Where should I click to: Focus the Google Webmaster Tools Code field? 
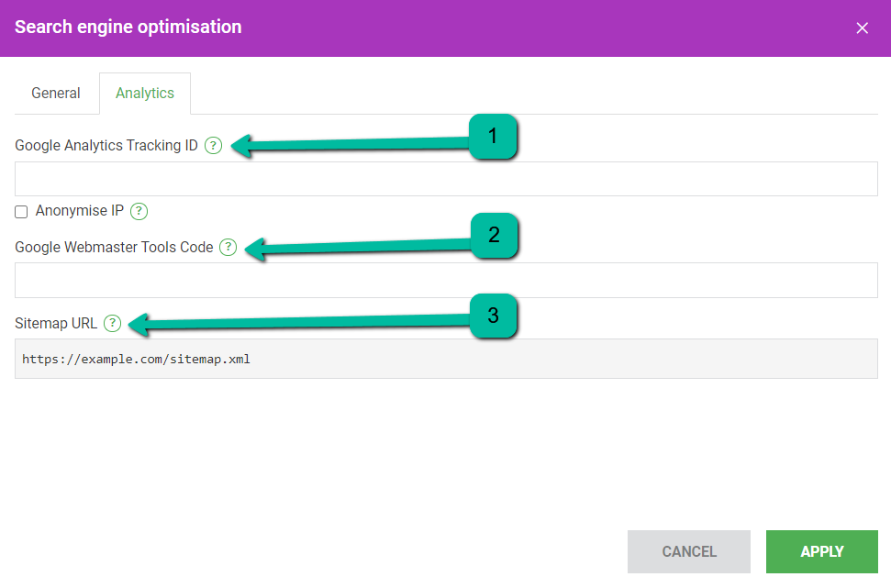446,280
